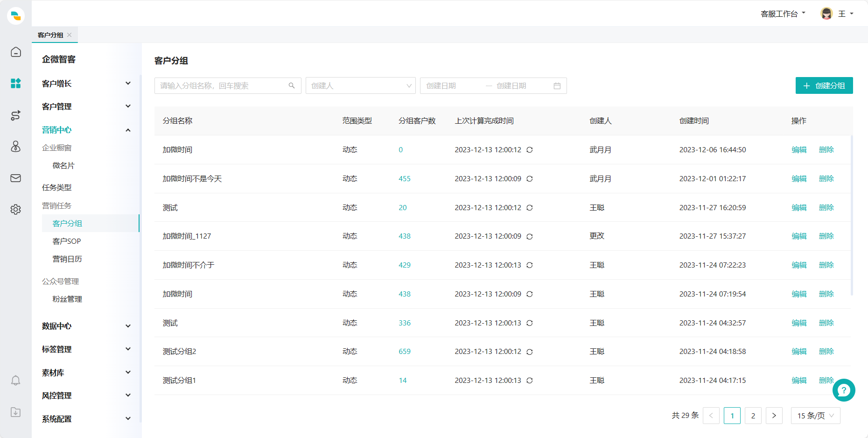Viewport: 868px width, 438px height.
Task: Edit the 测试分组1 group
Action: coord(799,381)
